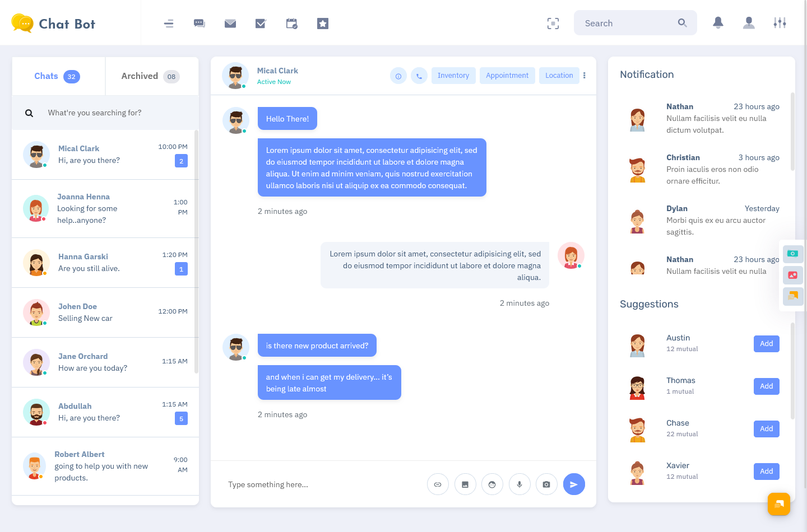
Task: Open the emoji picker icon
Action: point(492,484)
